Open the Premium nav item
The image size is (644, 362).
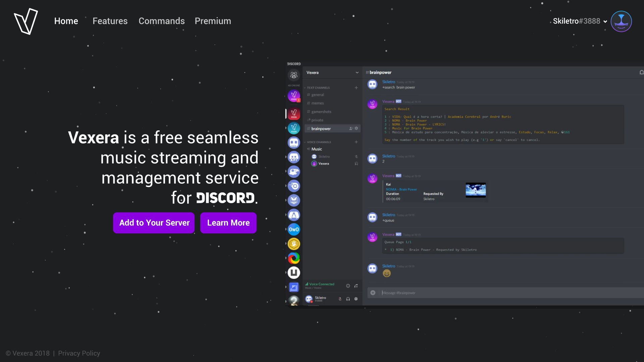pyautogui.click(x=213, y=21)
